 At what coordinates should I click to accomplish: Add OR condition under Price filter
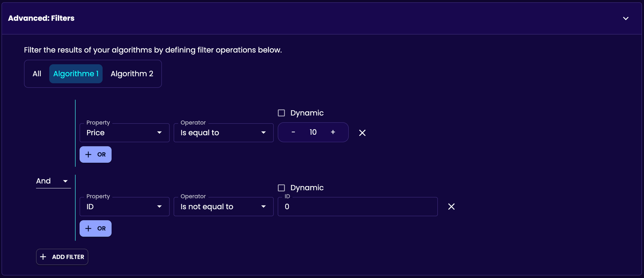(96, 155)
